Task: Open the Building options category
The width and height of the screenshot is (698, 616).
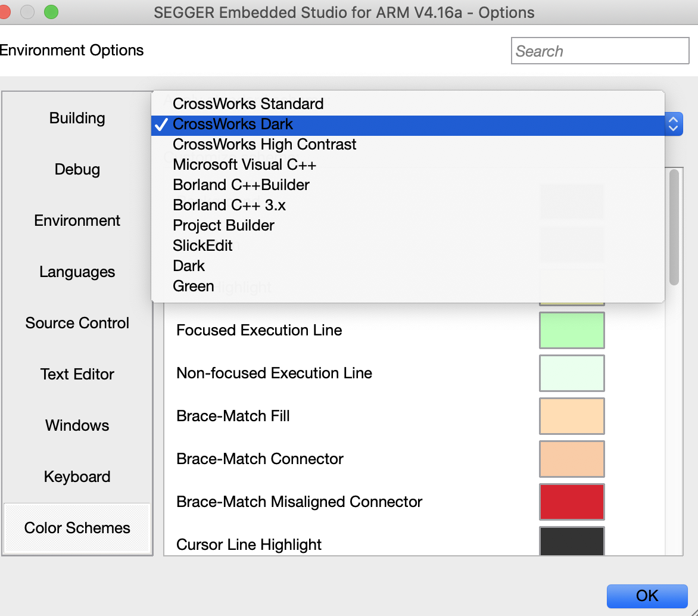Action: [77, 118]
